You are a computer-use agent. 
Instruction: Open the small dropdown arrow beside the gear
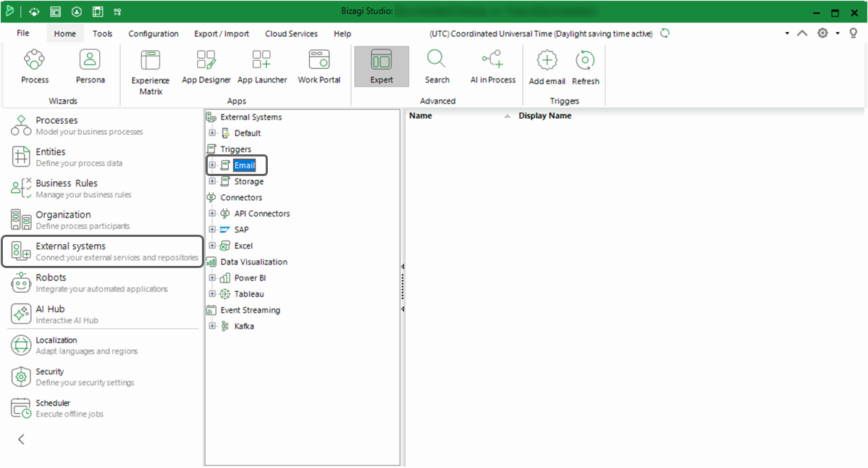pyautogui.click(x=838, y=33)
